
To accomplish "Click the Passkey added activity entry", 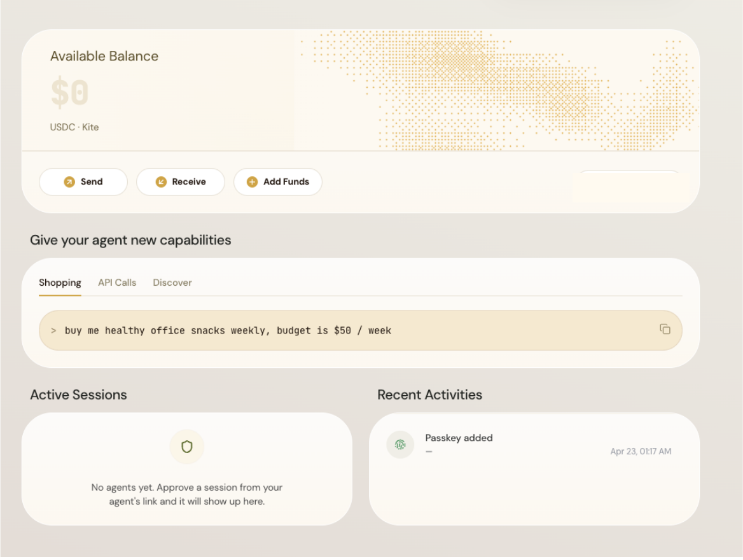I will click(x=459, y=438).
